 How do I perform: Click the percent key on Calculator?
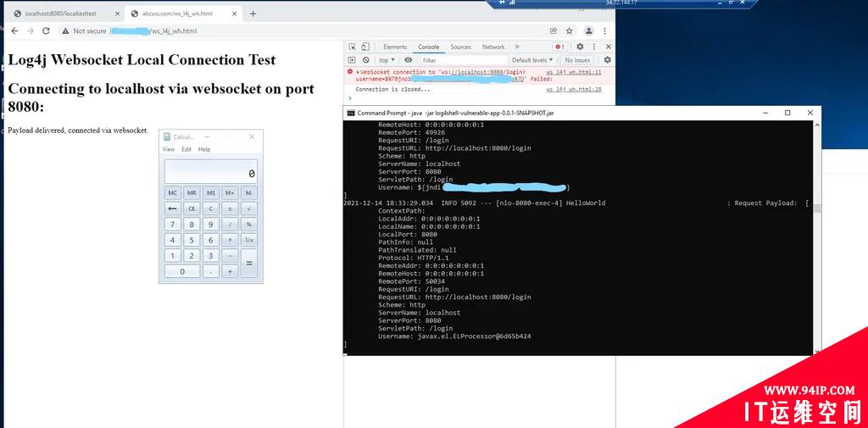pos(249,225)
